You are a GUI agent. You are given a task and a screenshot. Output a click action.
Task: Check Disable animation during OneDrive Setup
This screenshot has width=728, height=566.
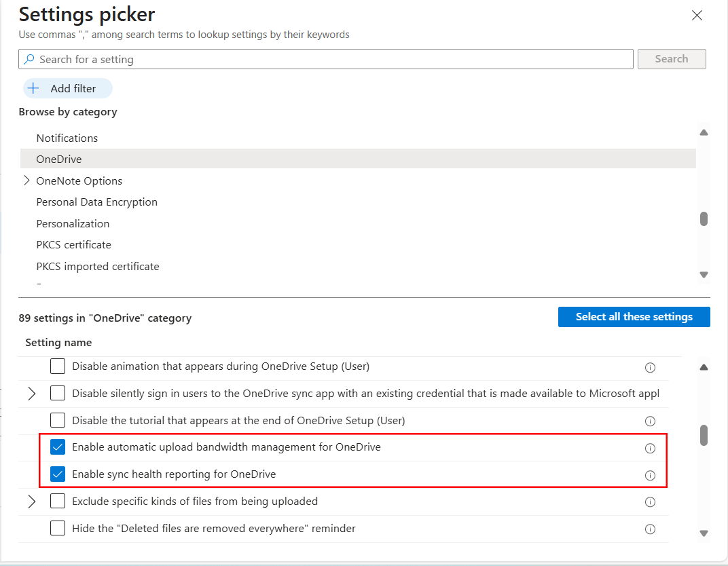point(58,366)
